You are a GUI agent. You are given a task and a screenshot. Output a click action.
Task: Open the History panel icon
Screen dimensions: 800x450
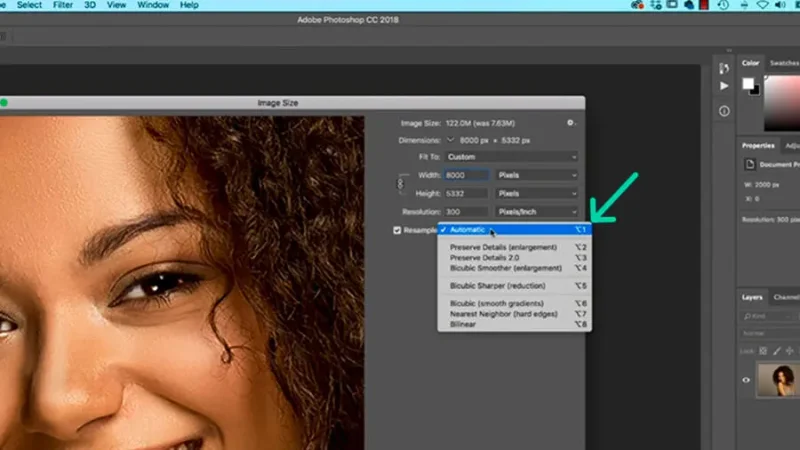tap(724, 68)
